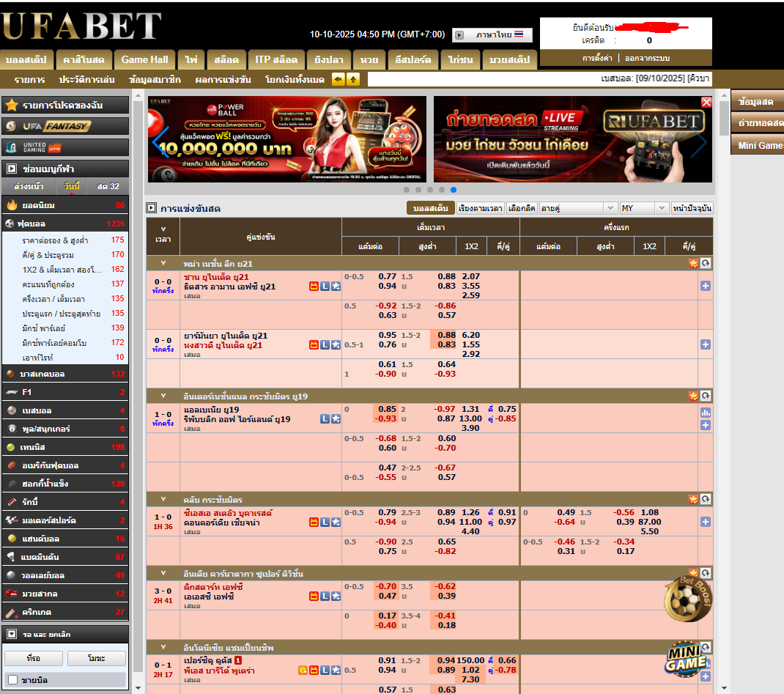Screen dimensions: 784x694
Task: Select the ผลการแข่งขัน menu item
Action: [223, 79]
